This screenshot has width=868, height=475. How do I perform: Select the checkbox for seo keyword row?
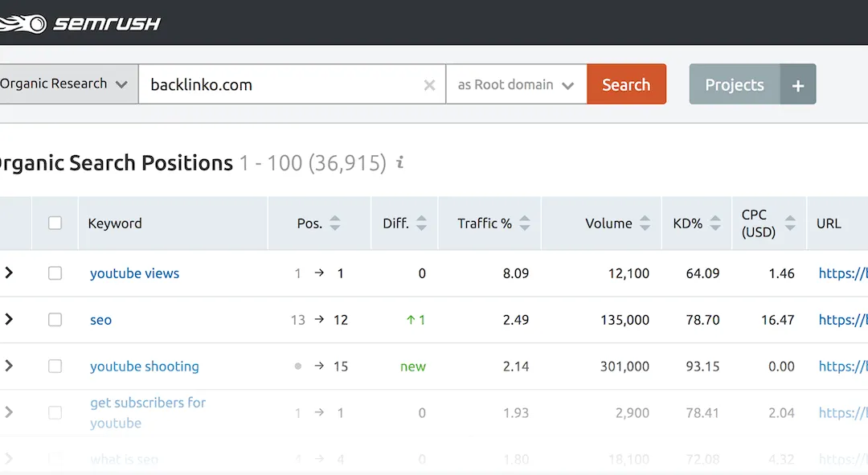point(55,320)
